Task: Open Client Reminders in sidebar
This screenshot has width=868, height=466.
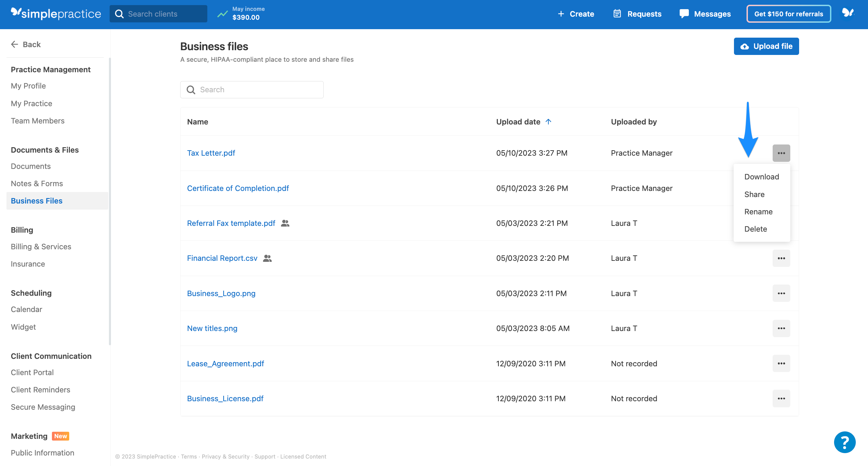Action: pyautogui.click(x=40, y=390)
